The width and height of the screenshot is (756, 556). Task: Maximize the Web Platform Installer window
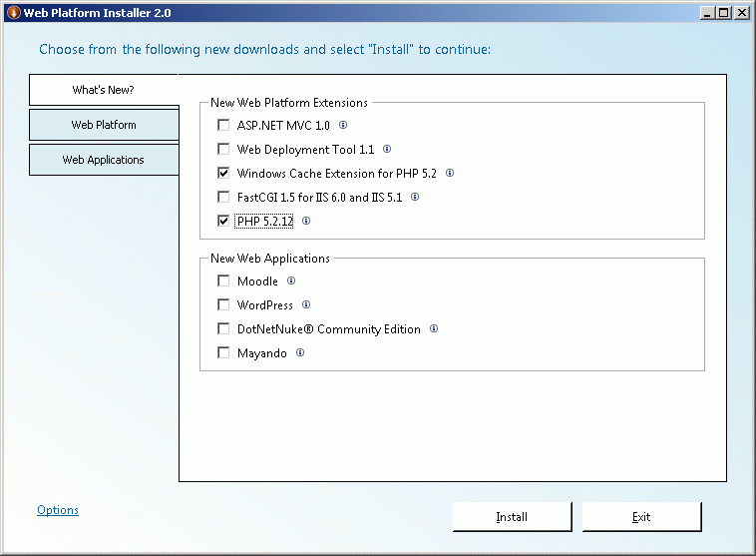pyautogui.click(x=724, y=13)
